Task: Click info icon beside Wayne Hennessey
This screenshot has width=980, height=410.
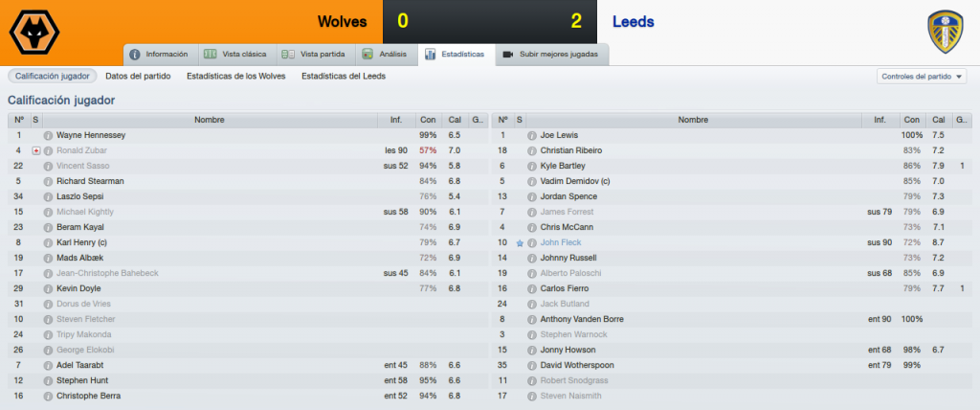Action: [x=48, y=135]
